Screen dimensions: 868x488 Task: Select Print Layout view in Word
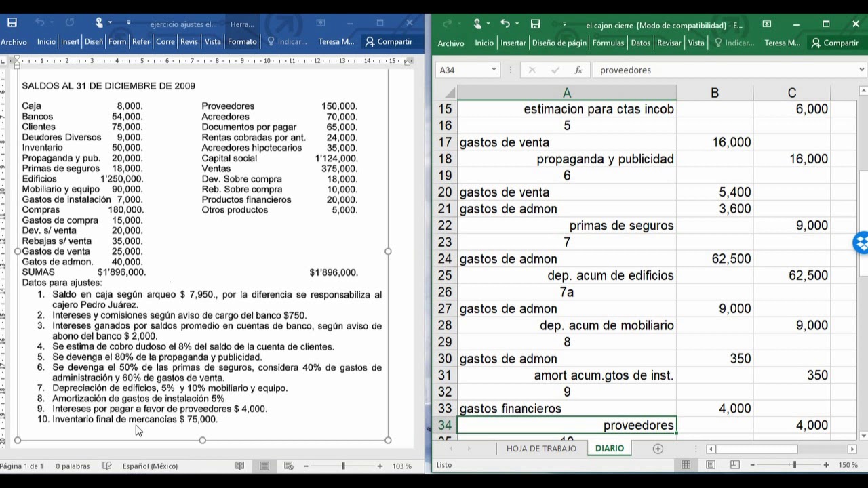[264, 466]
